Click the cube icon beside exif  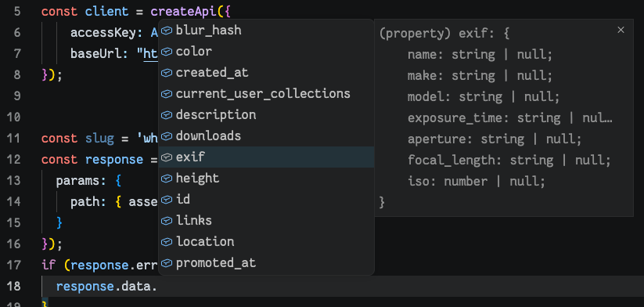(x=167, y=157)
